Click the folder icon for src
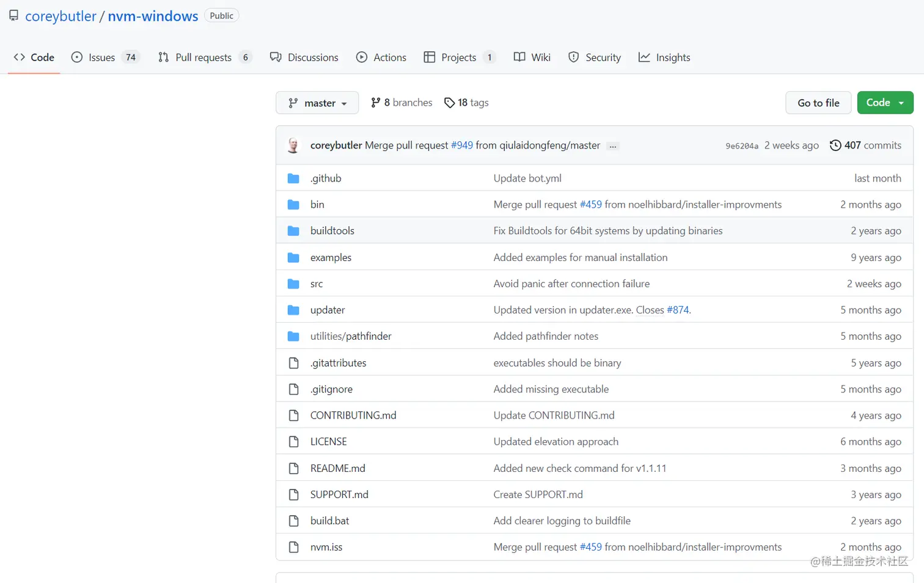The width and height of the screenshot is (924, 583). (293, 284)
